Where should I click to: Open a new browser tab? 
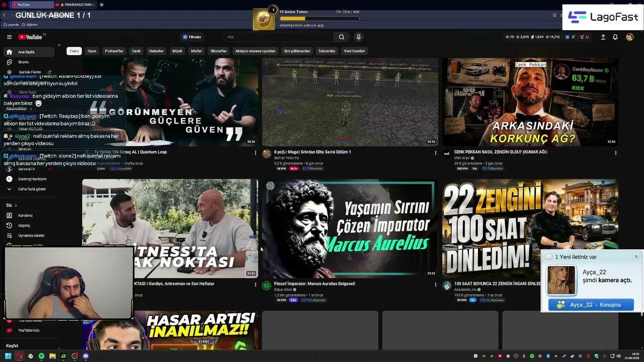102,5
